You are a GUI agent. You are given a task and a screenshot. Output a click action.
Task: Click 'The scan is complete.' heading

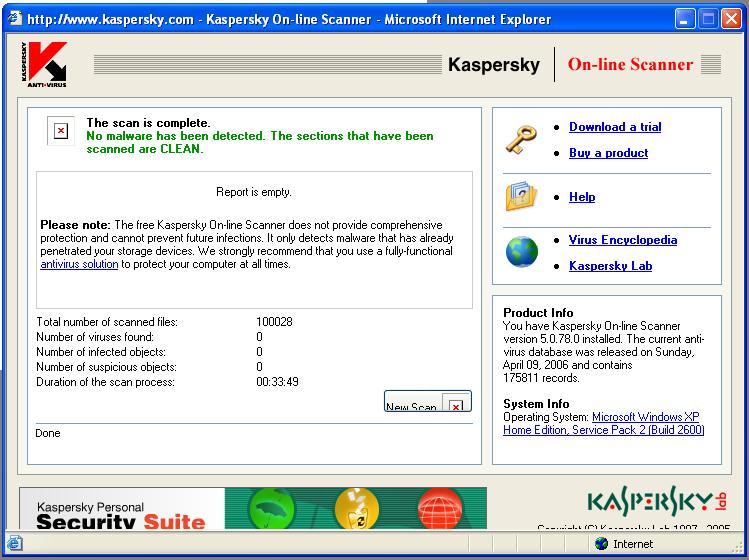148,123
